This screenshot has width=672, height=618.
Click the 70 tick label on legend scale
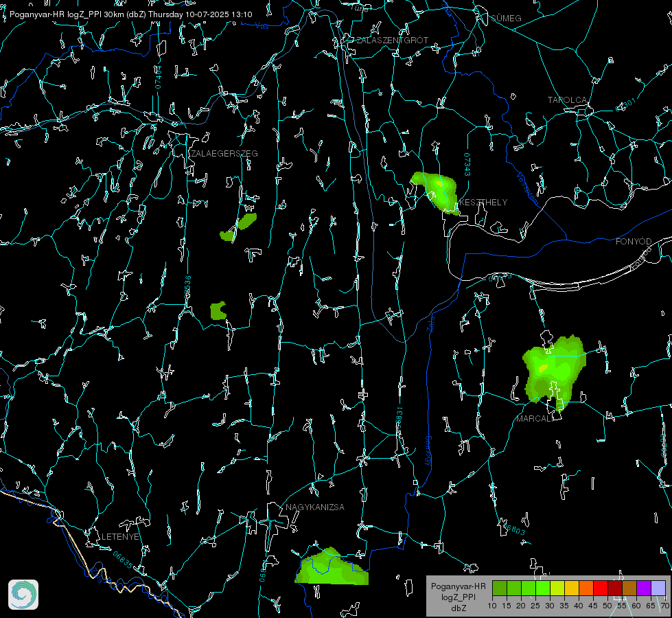tap(665, 606)
